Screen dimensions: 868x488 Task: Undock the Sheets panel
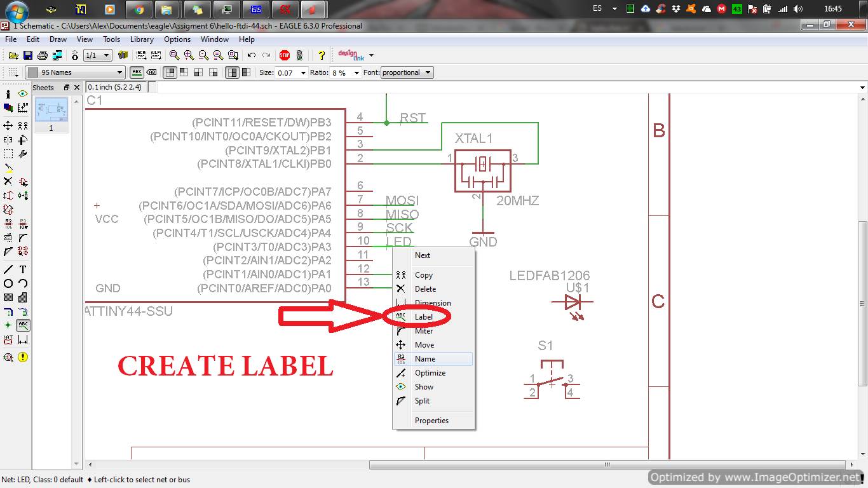click(x=66, y=88)
